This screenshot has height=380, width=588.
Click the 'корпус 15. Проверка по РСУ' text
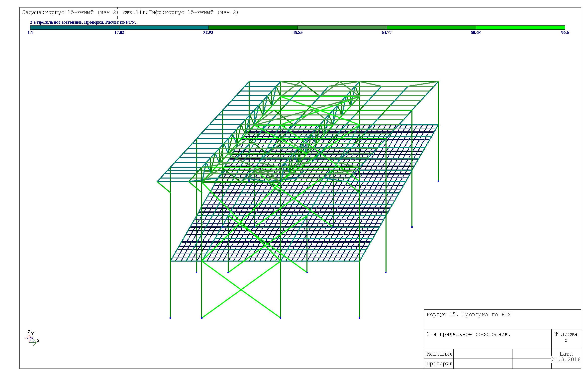pyautogui.click(x=469, y=315)
